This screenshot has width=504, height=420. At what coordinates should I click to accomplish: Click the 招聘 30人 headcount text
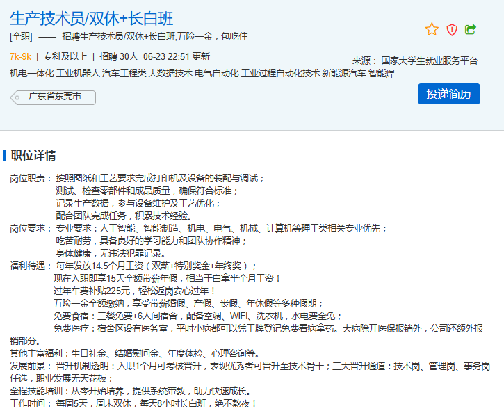point(118,56)
